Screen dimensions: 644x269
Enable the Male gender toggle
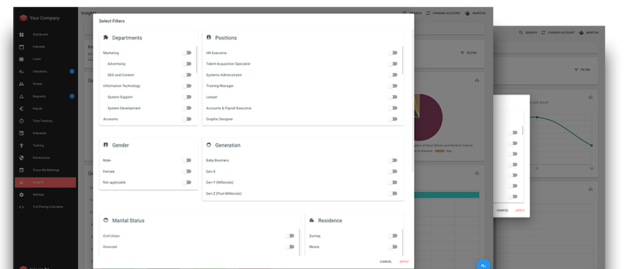(x=188, y=161)
